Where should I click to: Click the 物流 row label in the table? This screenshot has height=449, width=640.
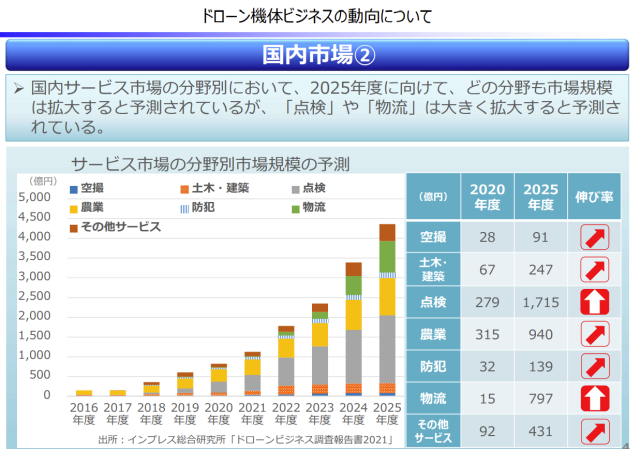coord(432,398)
